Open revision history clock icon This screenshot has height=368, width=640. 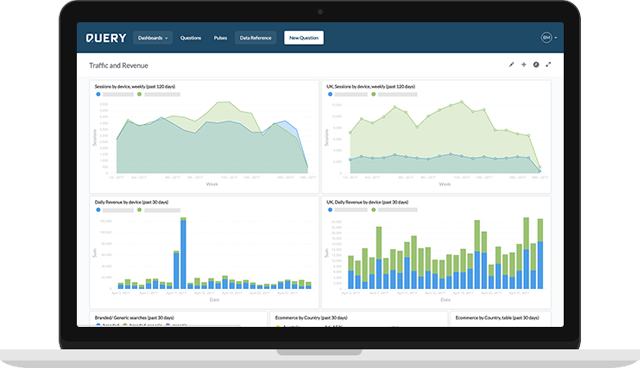[x=536, y=64]
